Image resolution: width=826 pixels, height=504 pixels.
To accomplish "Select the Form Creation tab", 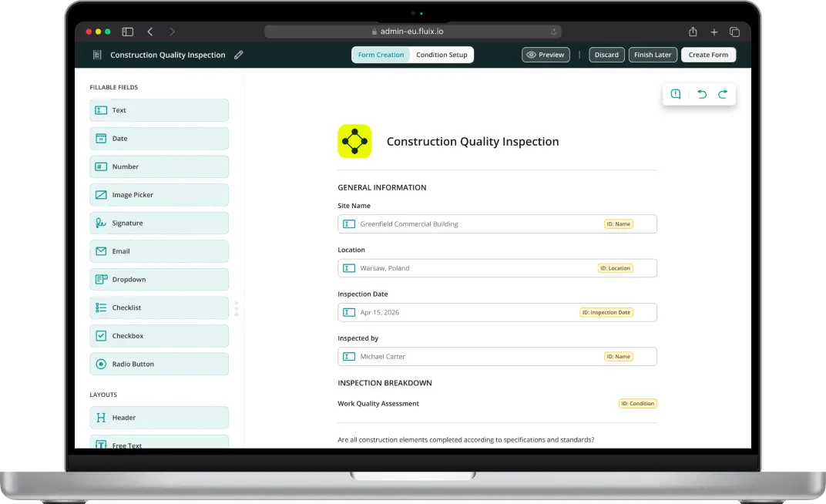I will pyautogui.click(x=381, y=55).
